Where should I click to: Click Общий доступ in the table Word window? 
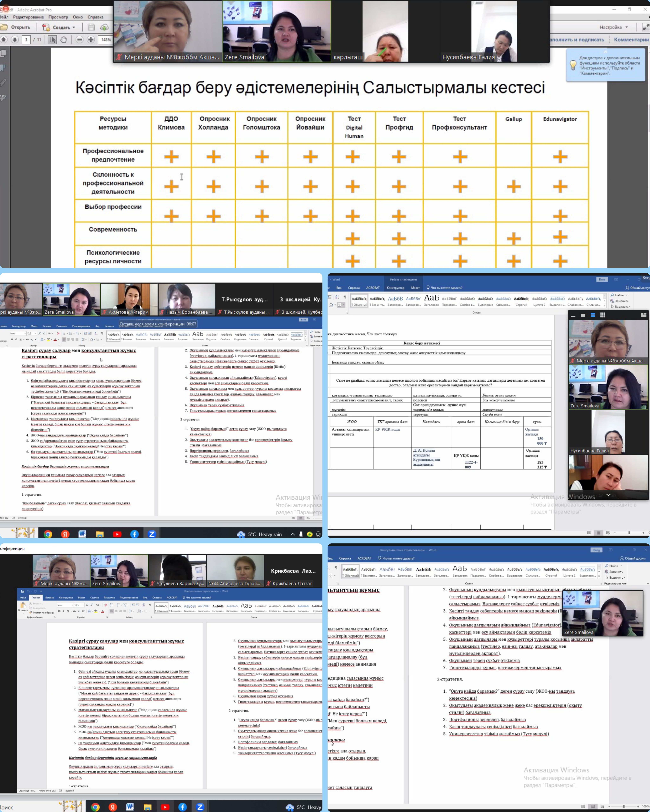(638, 288)
